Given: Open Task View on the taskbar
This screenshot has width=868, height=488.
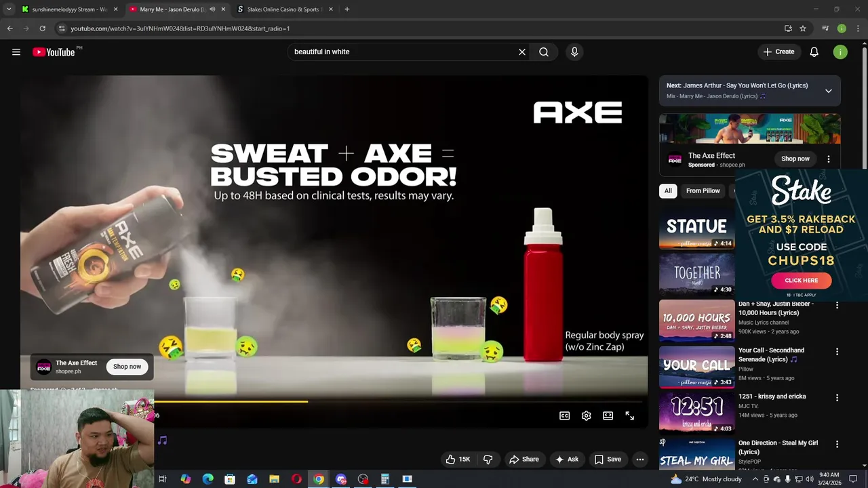Looking at the screenshot, I should point(163,479).
